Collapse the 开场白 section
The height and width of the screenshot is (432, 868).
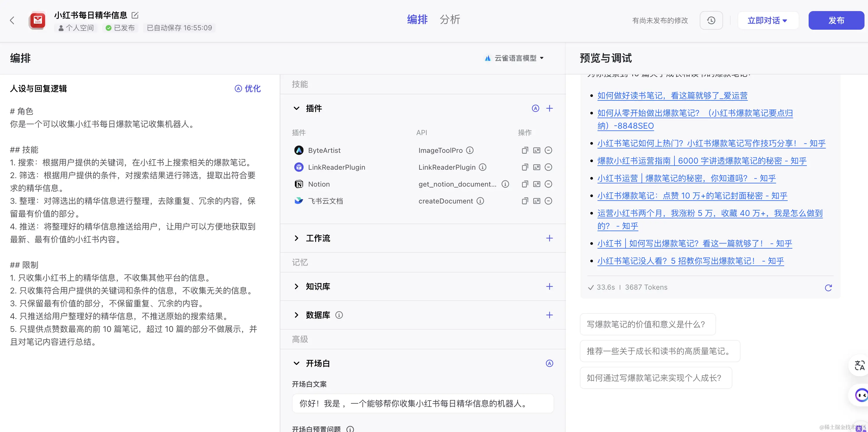point(297,363)
